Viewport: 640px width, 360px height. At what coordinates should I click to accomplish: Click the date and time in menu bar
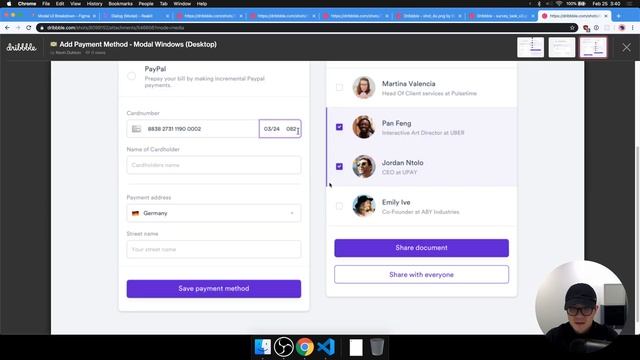pos(606,4)
